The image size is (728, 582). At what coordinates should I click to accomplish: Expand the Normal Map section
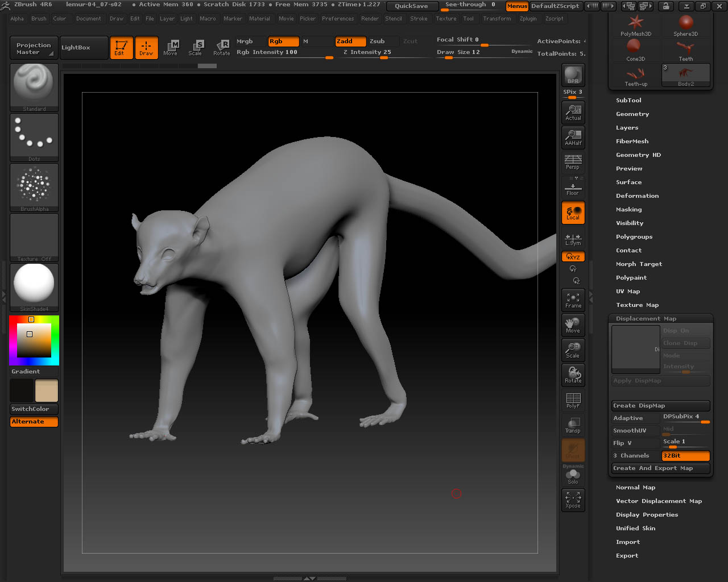(635, 488)
